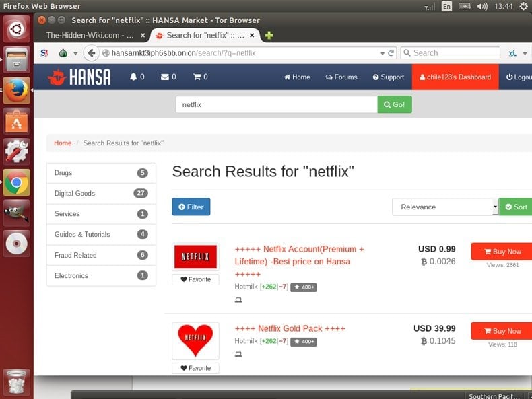Open the system session gear menu
Image resolution: width=532 pixels, height=399 pixels.
[x=523, y=6]
